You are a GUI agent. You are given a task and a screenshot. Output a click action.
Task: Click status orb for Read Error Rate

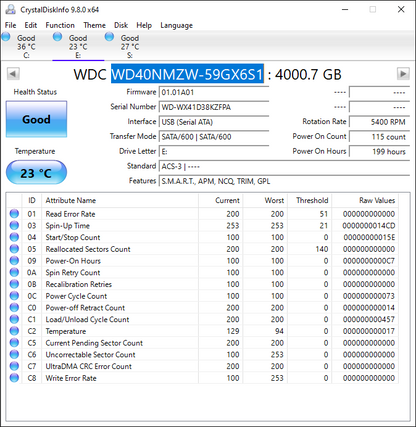click(14, 214)
